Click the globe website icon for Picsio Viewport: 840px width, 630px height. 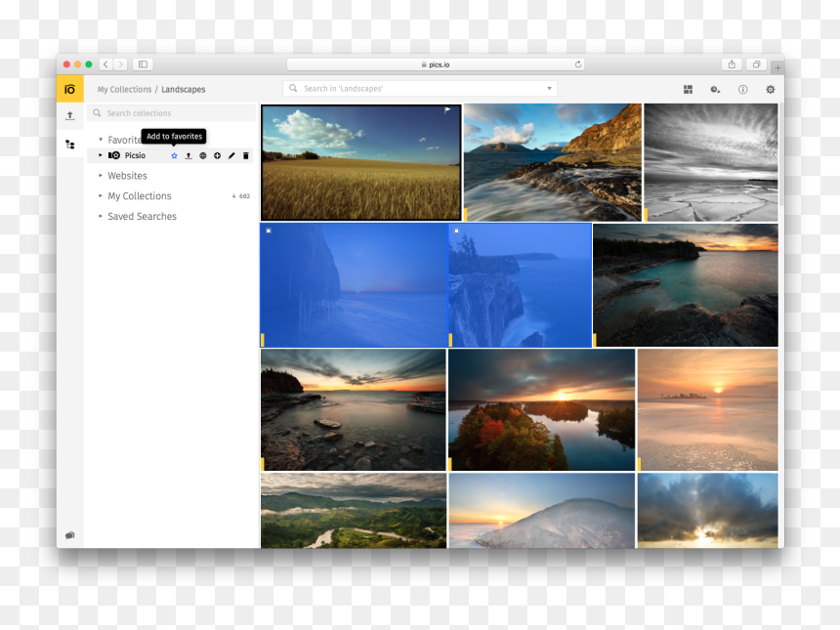click(x=203, y=156)
